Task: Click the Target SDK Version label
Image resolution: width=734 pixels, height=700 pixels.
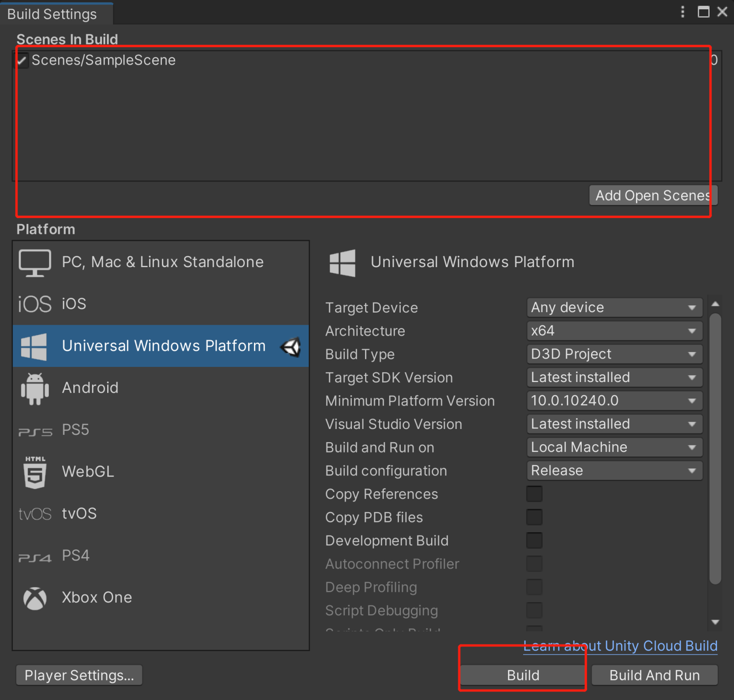Action: coord(389,378)
